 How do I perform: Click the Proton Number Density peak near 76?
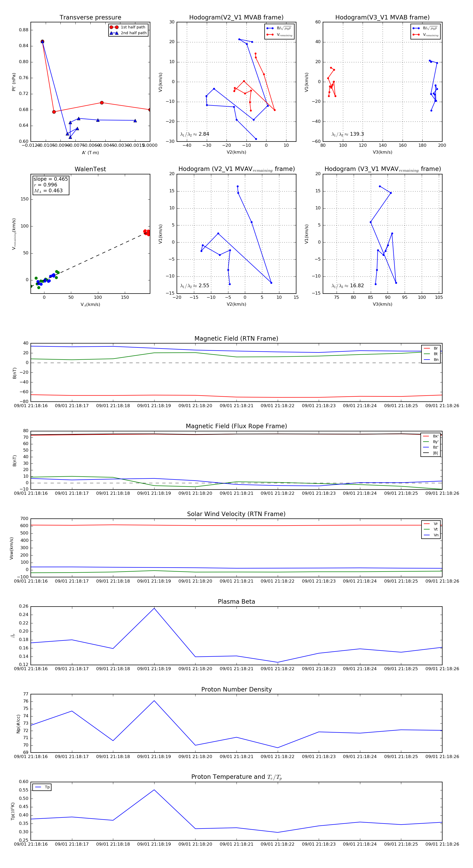[x=154, y=701]
